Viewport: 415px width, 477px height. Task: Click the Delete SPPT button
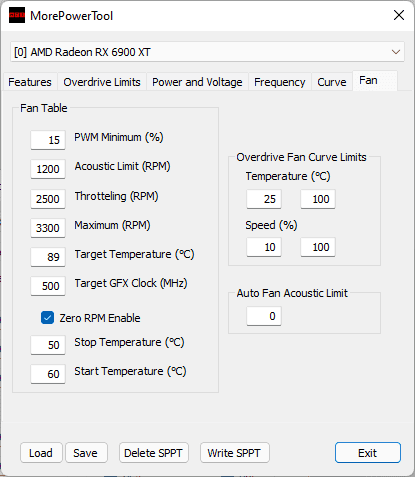coord(154,453)
